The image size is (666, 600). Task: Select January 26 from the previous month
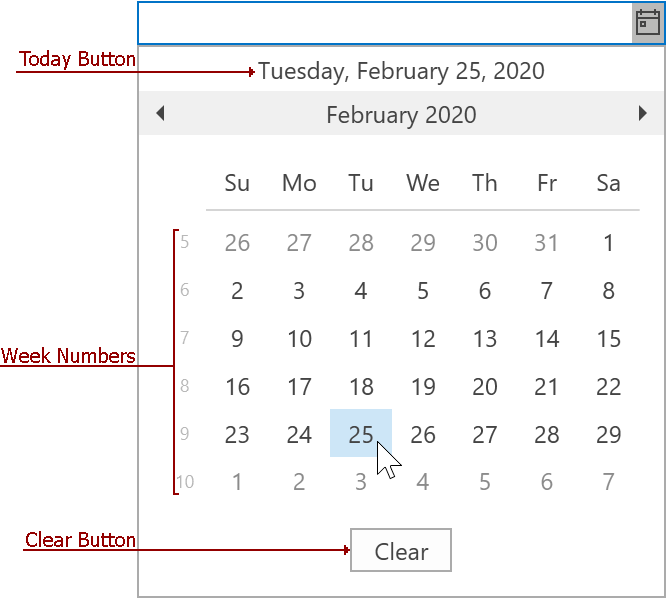click(237, 243)
